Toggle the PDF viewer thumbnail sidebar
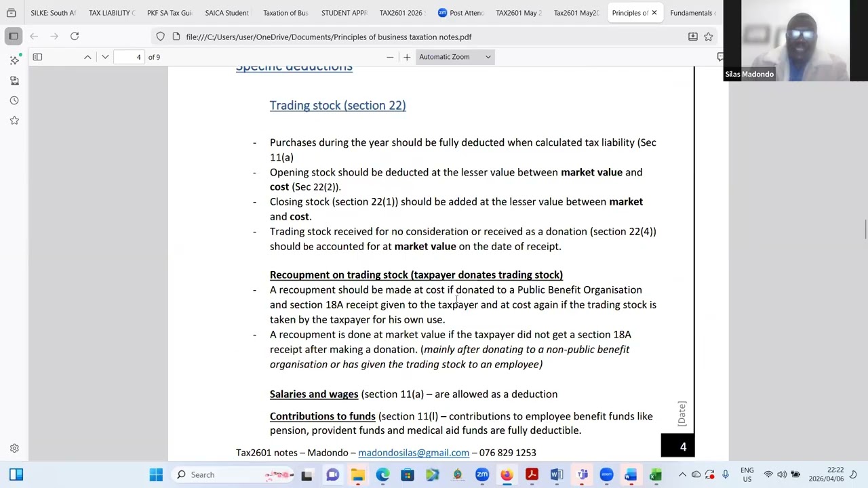Screen dimensions: 868x488 coord(37,57)
